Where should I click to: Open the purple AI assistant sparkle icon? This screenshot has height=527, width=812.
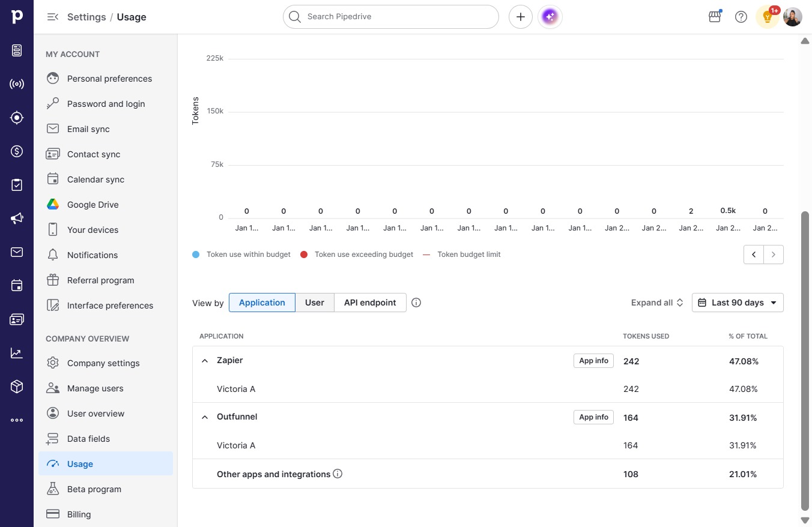550,17
